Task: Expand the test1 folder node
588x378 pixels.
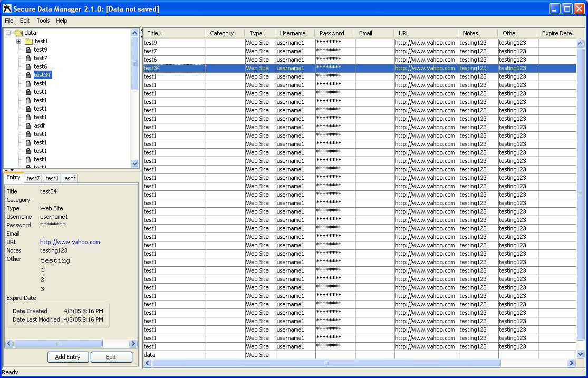Action: (x=18, y=41)
